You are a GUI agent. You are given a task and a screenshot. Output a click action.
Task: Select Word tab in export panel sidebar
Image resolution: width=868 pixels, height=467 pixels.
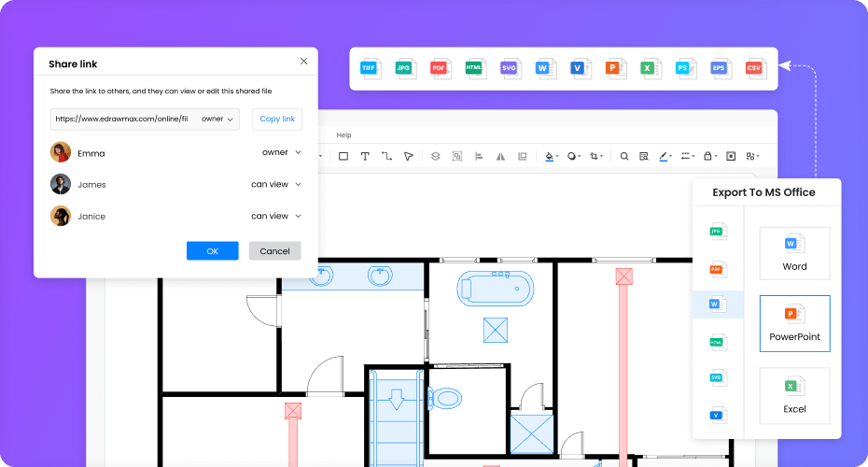(x=718, y=304)
